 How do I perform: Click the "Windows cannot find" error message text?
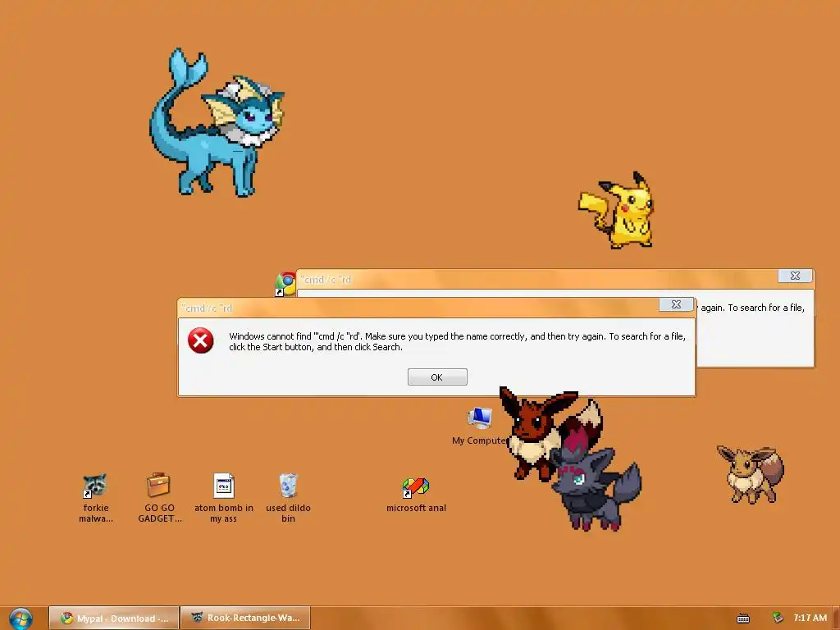pos(457,342)
